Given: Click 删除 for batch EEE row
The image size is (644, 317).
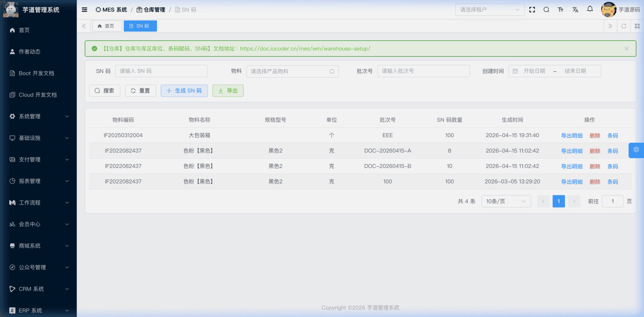Looking at the screenshot, I should tap(595, 136).
